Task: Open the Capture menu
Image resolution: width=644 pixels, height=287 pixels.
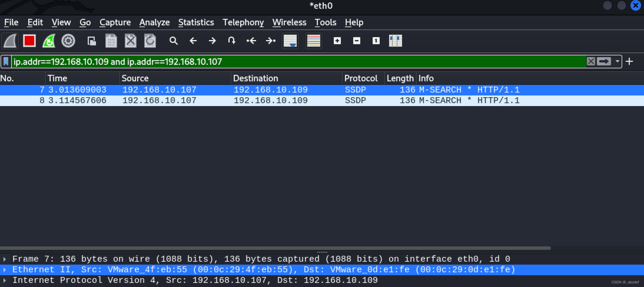Action: click(x=115, y=22)
